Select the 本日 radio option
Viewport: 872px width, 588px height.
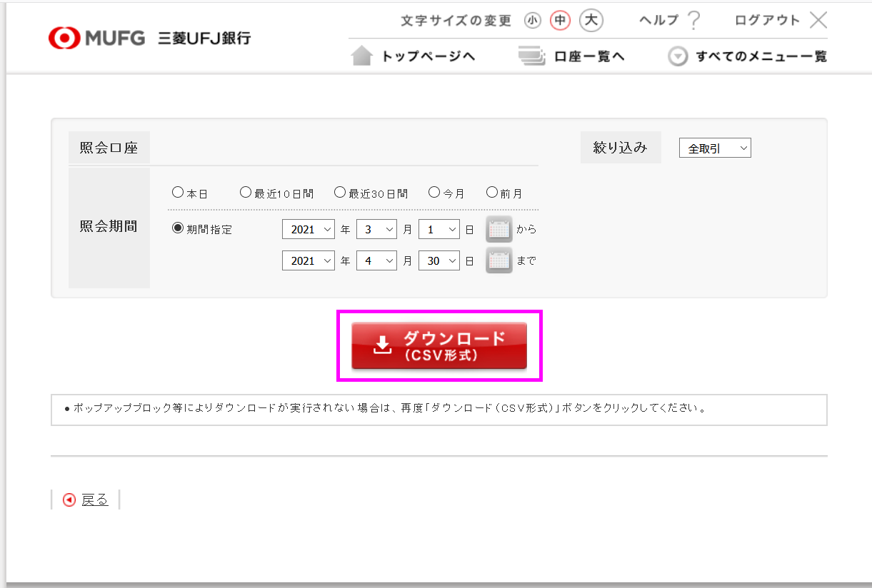(x=178, y=193)
